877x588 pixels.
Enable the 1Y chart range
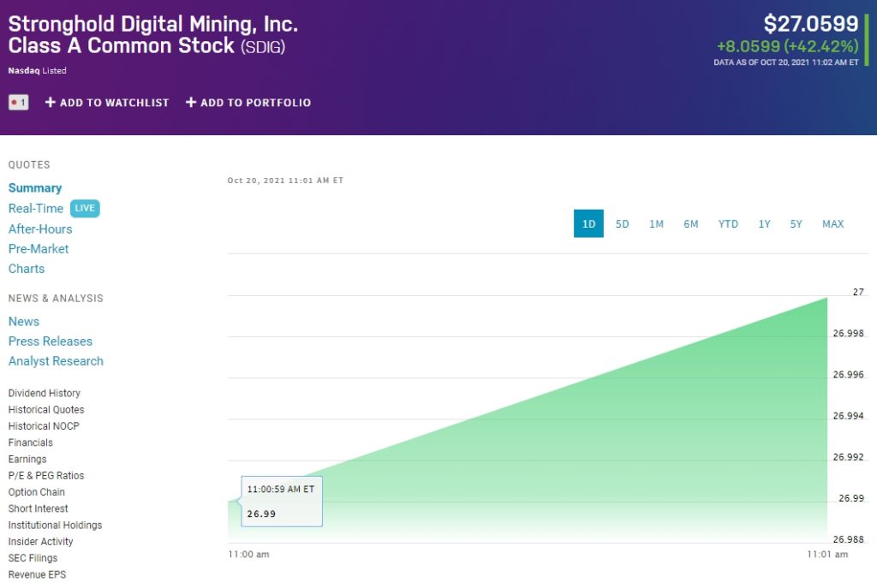(x=763, y=223)
